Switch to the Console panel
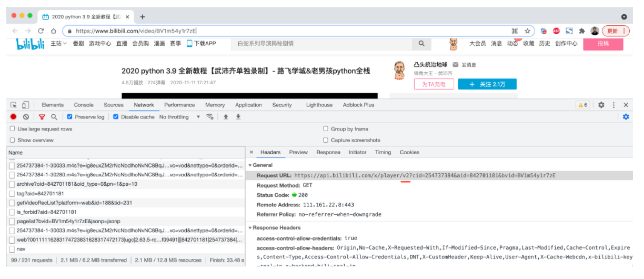This screenshot has height=279, width=644. 84,105
